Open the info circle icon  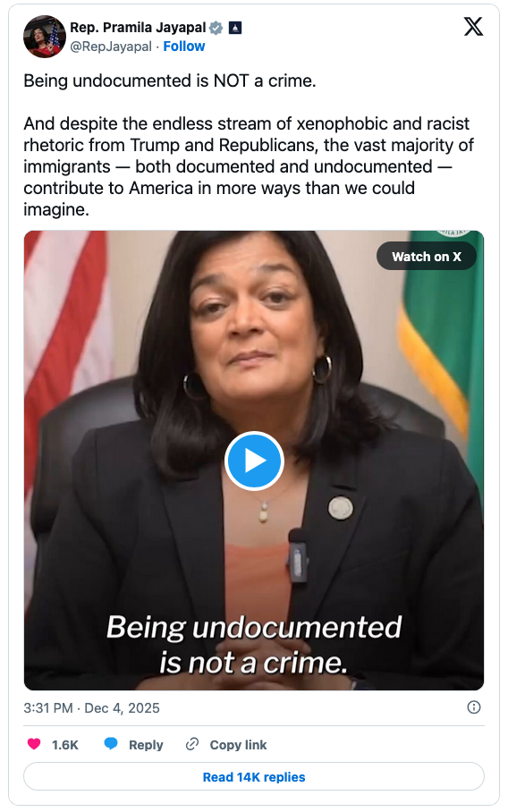pos(473,706)
